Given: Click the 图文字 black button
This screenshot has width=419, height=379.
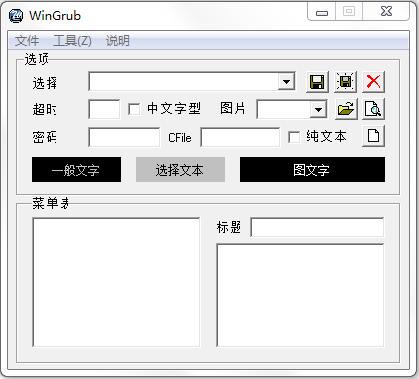Looking at the screenshot, I should click(x=312, y=170).
